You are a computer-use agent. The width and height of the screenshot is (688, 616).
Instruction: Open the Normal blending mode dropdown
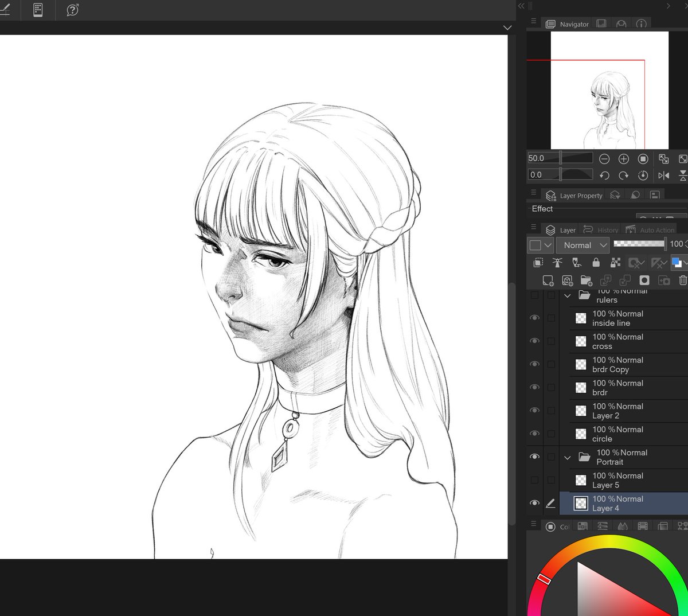583,245
